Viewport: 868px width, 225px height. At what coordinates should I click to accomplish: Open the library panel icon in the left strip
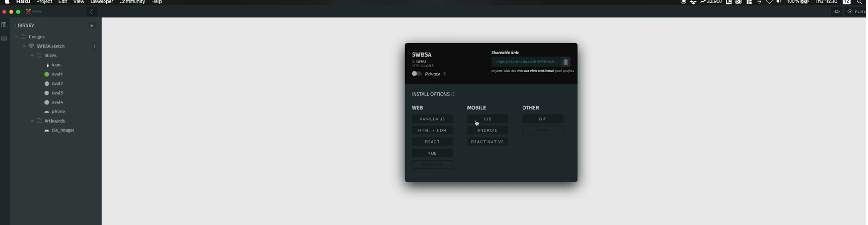coord(4,25)
